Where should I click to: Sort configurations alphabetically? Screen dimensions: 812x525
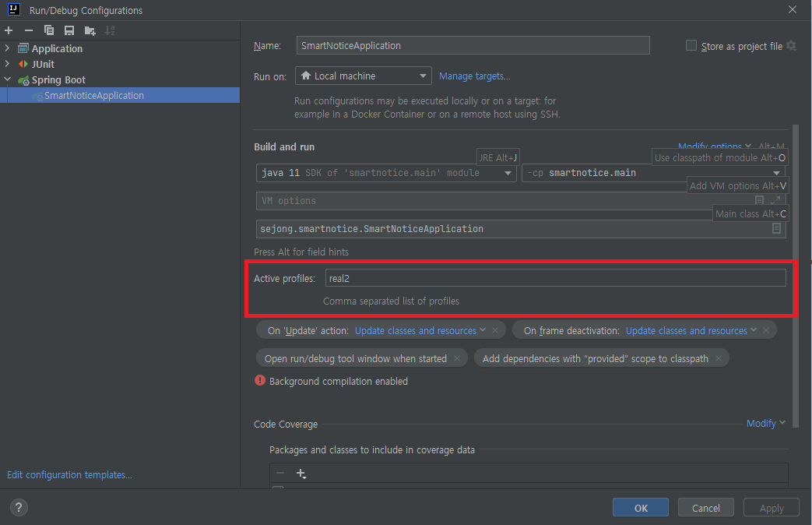pos(110,30)
